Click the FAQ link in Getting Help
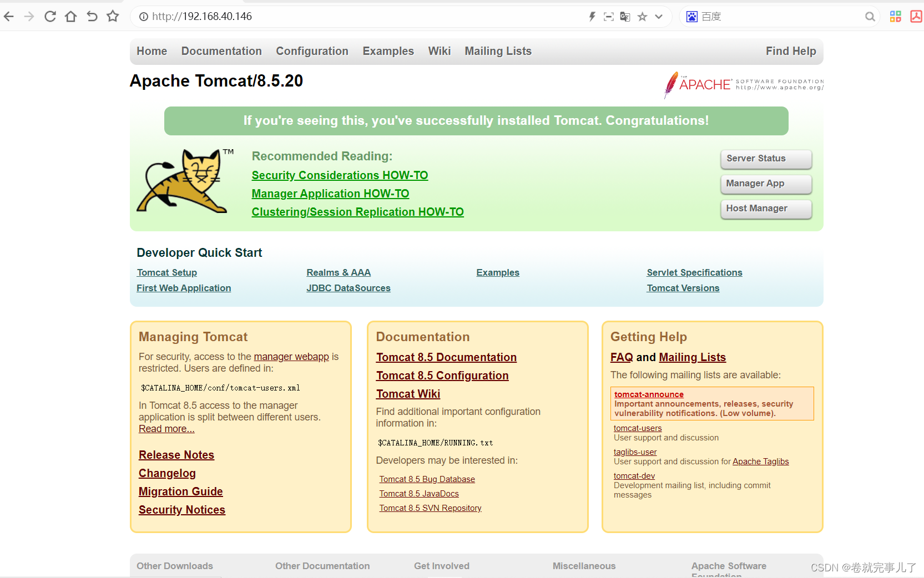This screenshot has width=924, height=578. click(x=622, y=357)
